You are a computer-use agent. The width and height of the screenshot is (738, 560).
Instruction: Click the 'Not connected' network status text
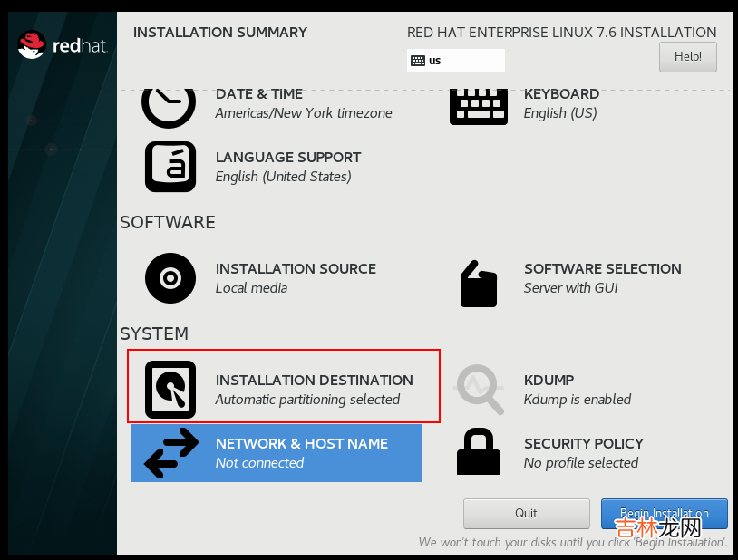(259, 463)
